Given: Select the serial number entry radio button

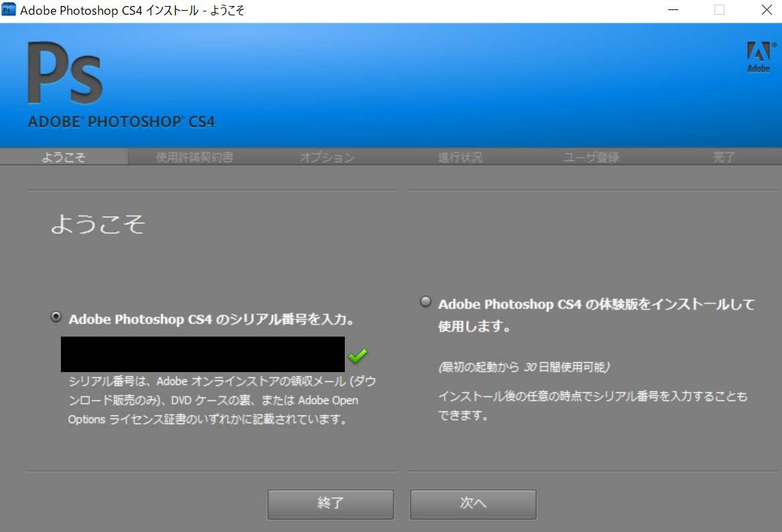Looking at the screenshot, I should pos(56,317).
